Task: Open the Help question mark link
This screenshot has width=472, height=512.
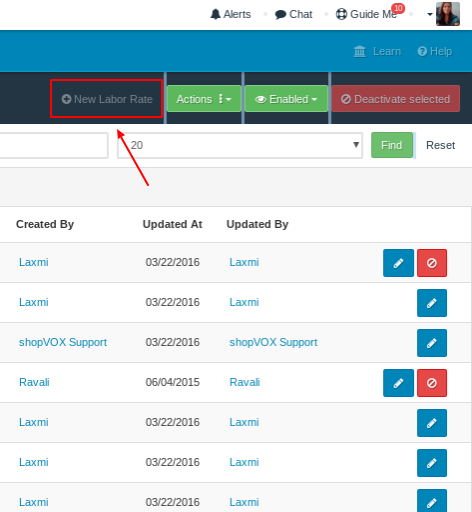Action: coord(435,51)
